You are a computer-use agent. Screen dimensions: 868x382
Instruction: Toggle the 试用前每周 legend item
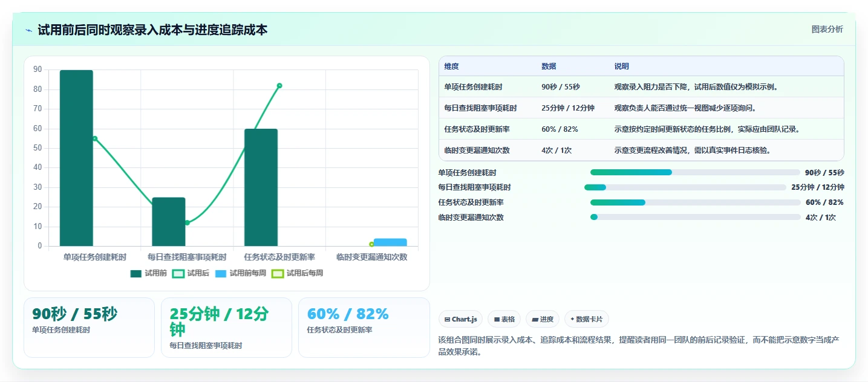coord(240,273)
